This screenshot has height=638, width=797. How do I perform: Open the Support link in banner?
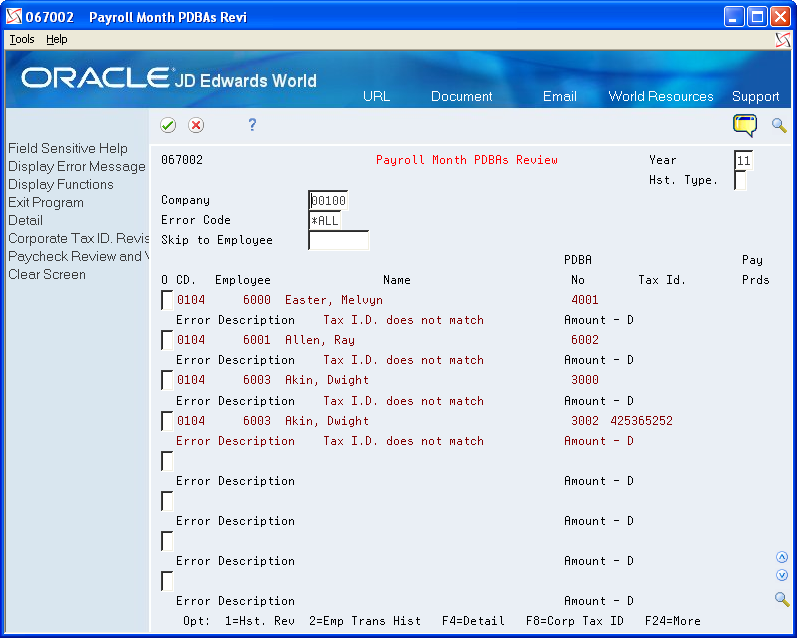[755, 96]
